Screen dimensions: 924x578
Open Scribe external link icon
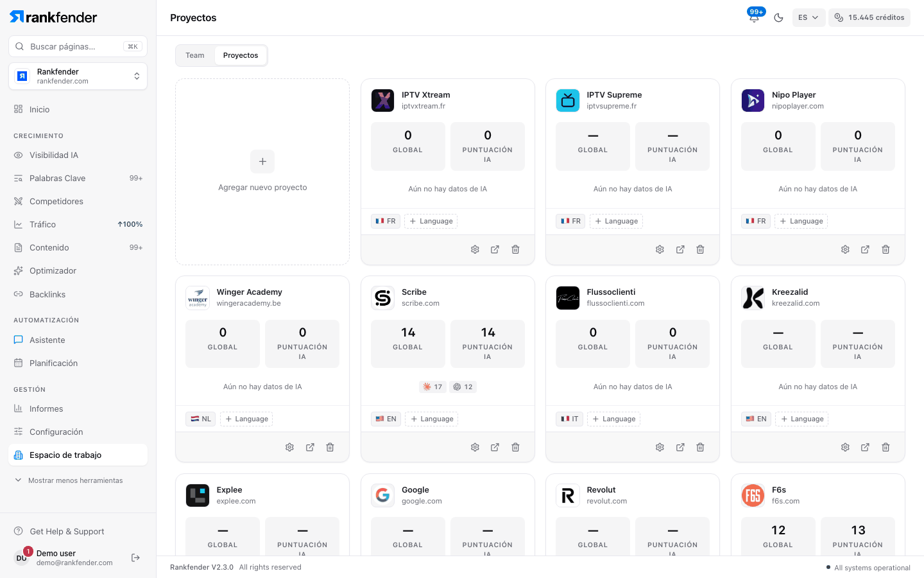(495, 447)
